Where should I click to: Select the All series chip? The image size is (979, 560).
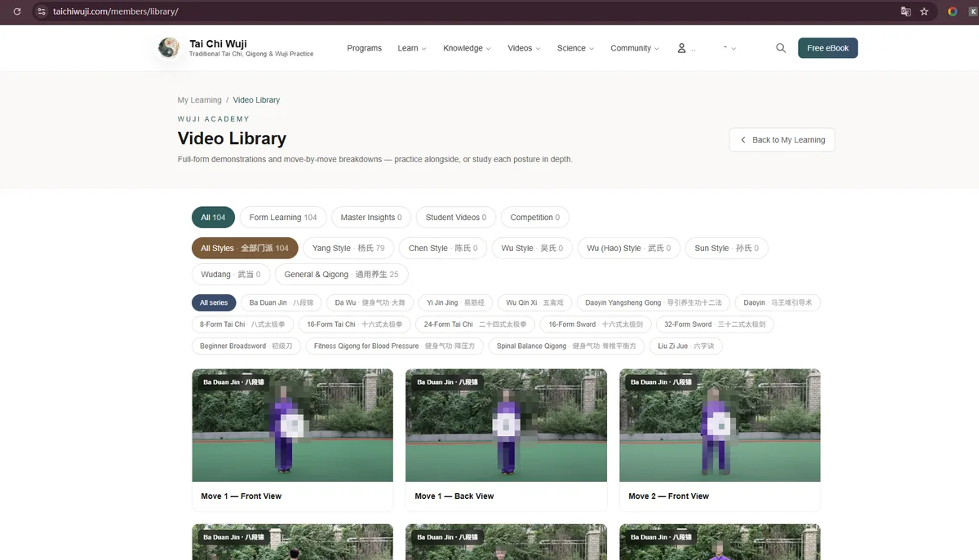214,302
